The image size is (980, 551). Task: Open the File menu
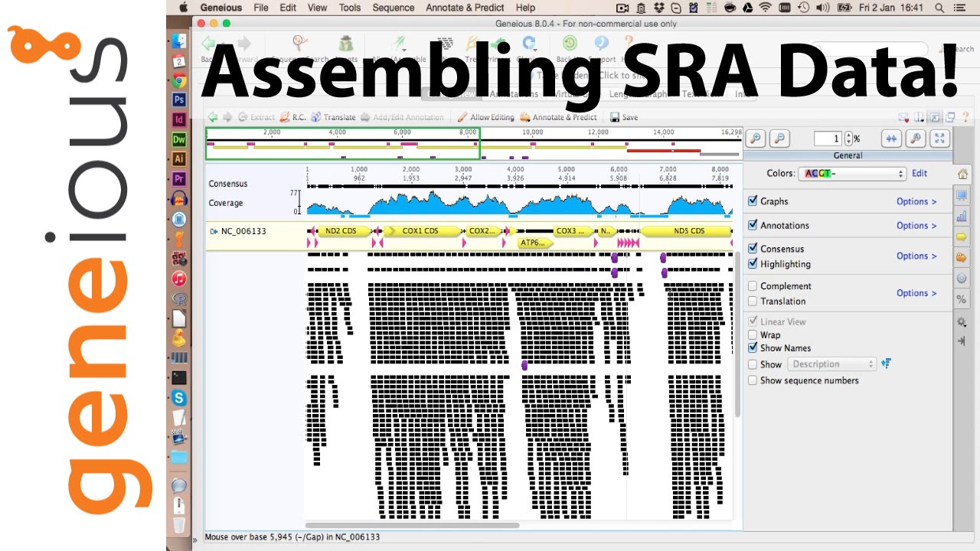click(261, 8)
